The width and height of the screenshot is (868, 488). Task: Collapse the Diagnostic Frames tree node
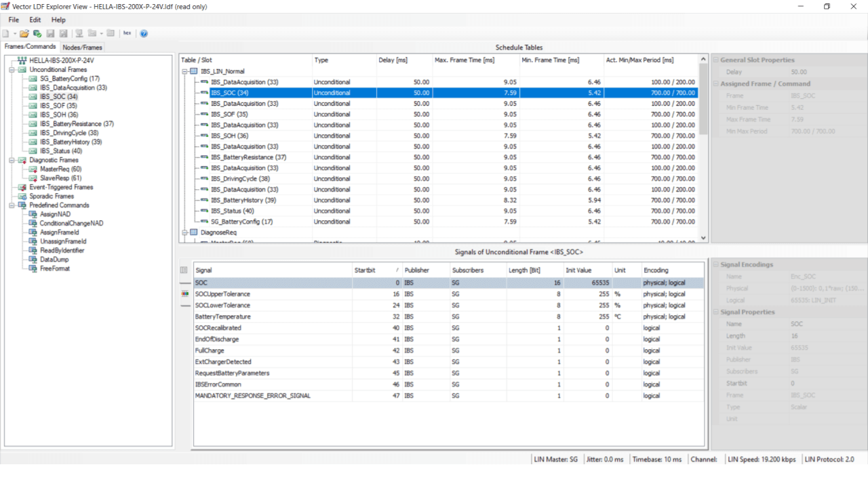coord(12,160)
